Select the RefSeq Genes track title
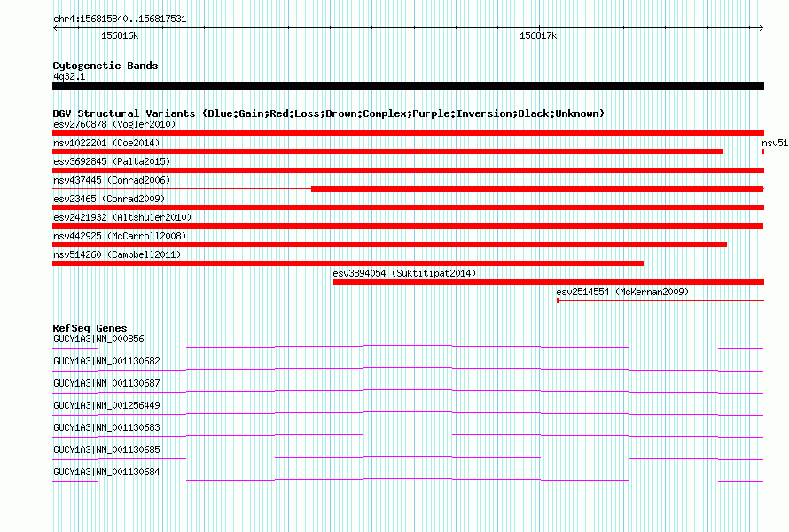Viewport: 789px width, 532px height. 90,328
